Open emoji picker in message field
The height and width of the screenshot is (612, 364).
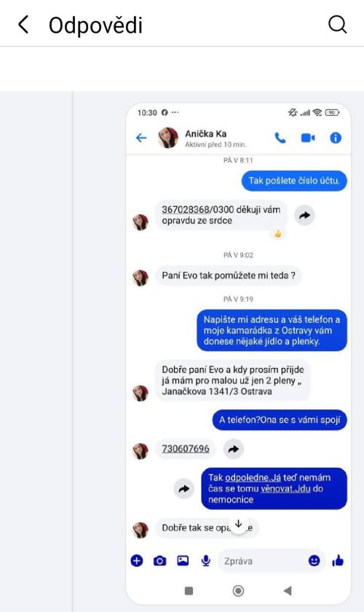pyautogui.click(x=314, y=561)
